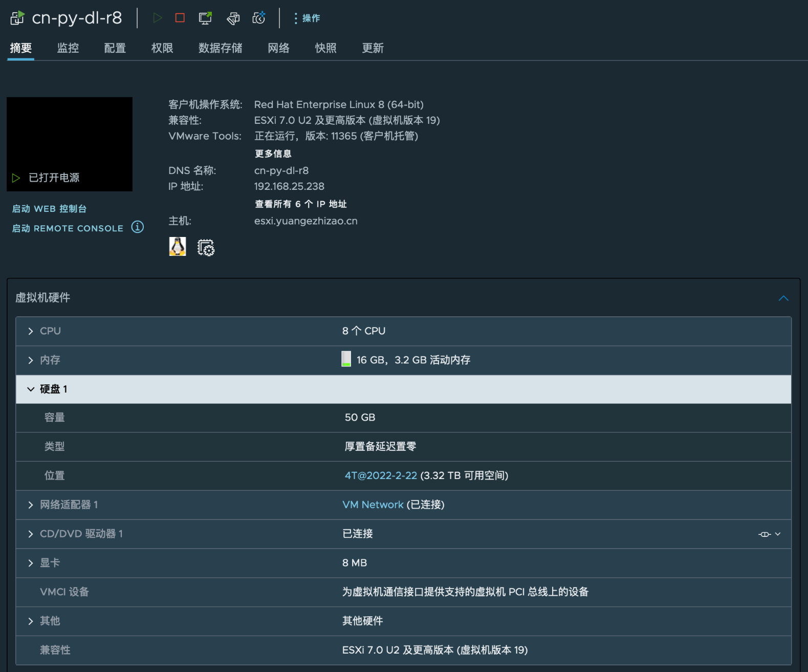Click 查看所有 6 个 IP 地址 link
Screen dimensions: 808x672
coord(301,204)
